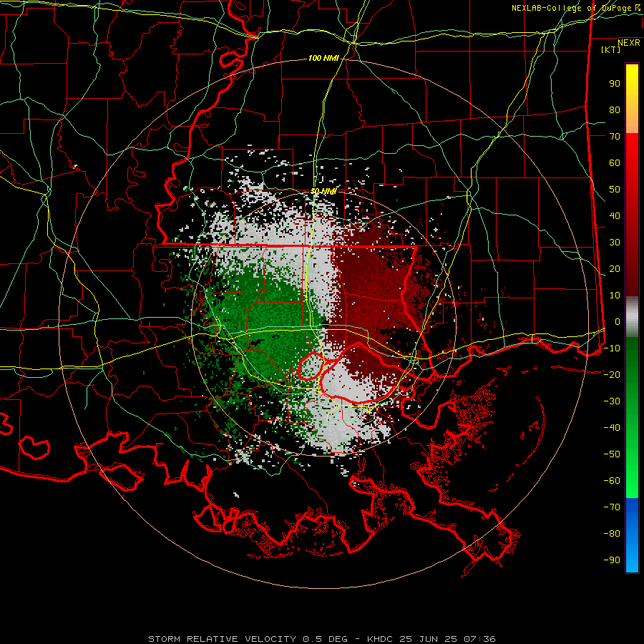Pick the gray zero-velocity segment of the color bar

coord(632,317)
